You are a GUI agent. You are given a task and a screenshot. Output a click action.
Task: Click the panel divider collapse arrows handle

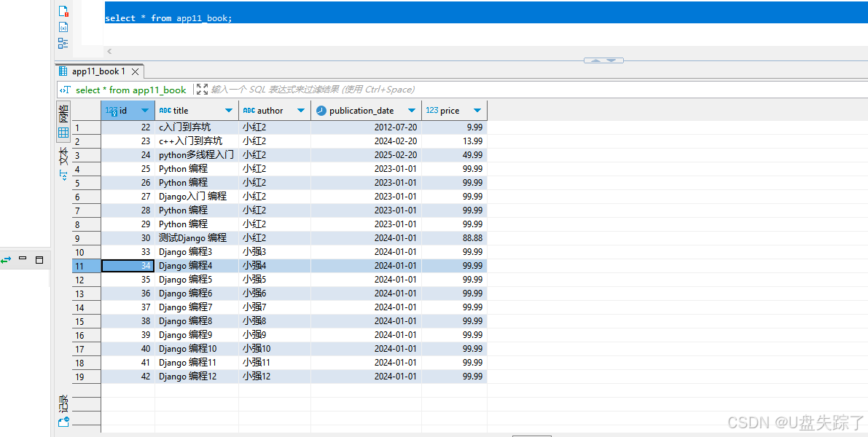pyautogui.click(x=603, y=60)
